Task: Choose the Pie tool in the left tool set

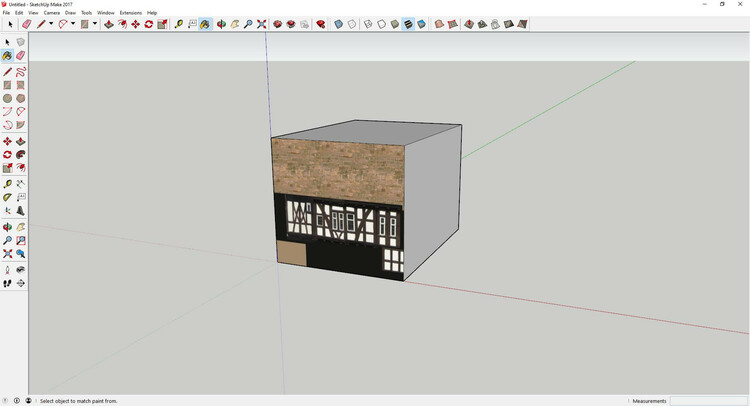Action: 21,125
